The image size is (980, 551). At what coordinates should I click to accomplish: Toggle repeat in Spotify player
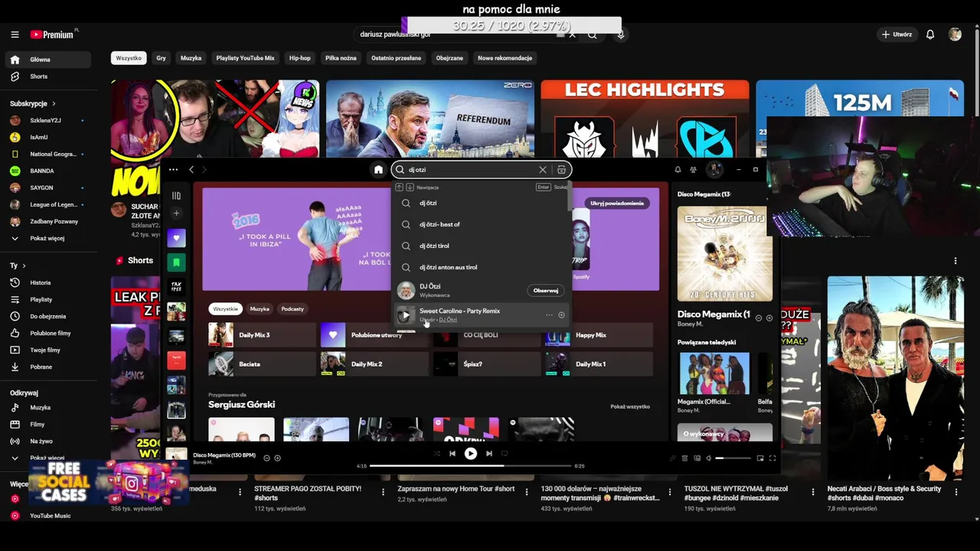[x=505, y=454]
